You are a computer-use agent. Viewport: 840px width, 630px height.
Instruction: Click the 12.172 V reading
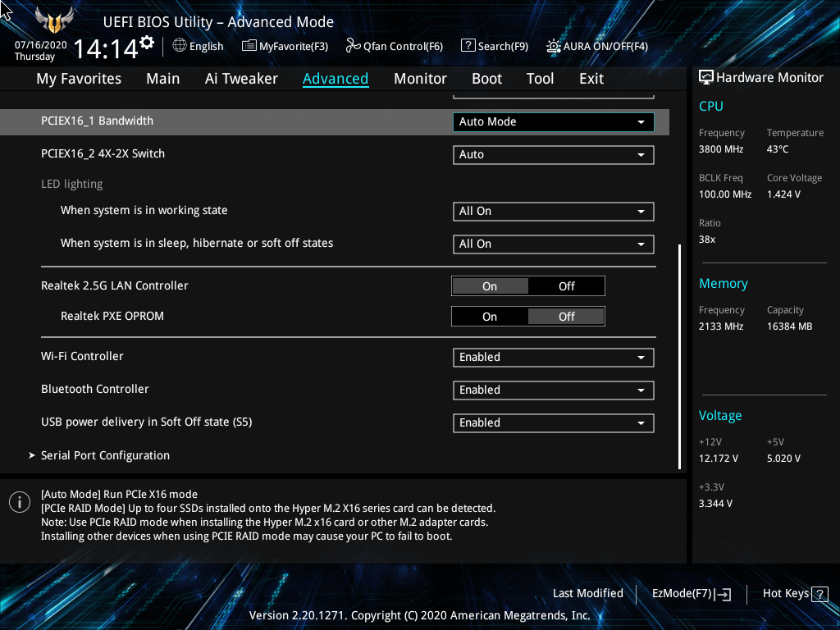pyautogui.click(x=718, y=459)
